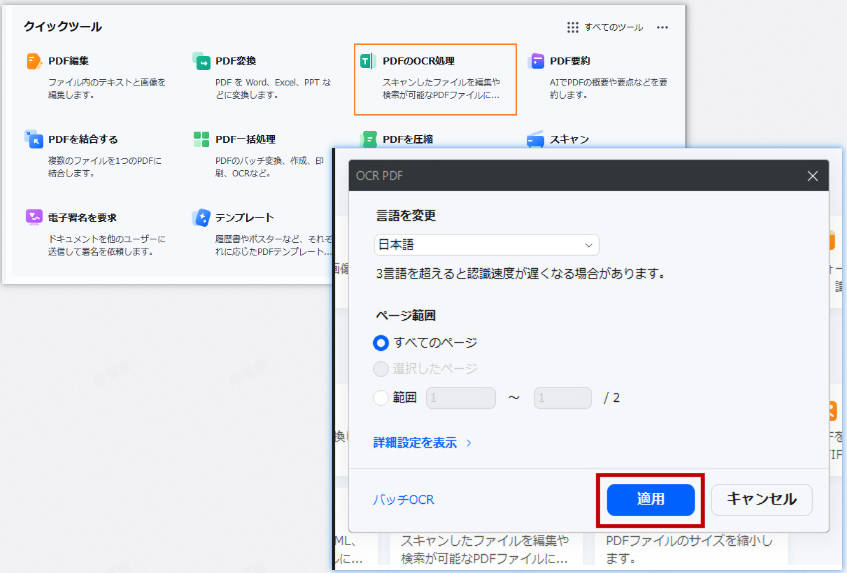Click the range start page field

coord(461,398)
